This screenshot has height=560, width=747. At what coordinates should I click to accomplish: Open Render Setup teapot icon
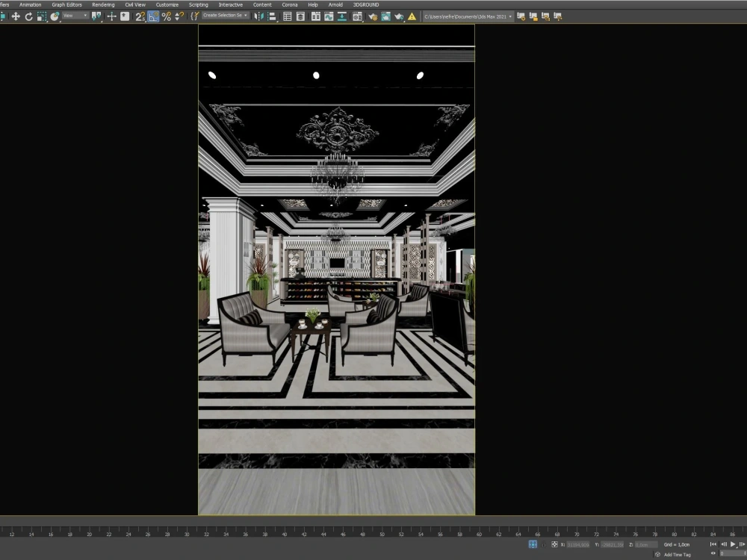pos(373,16)
